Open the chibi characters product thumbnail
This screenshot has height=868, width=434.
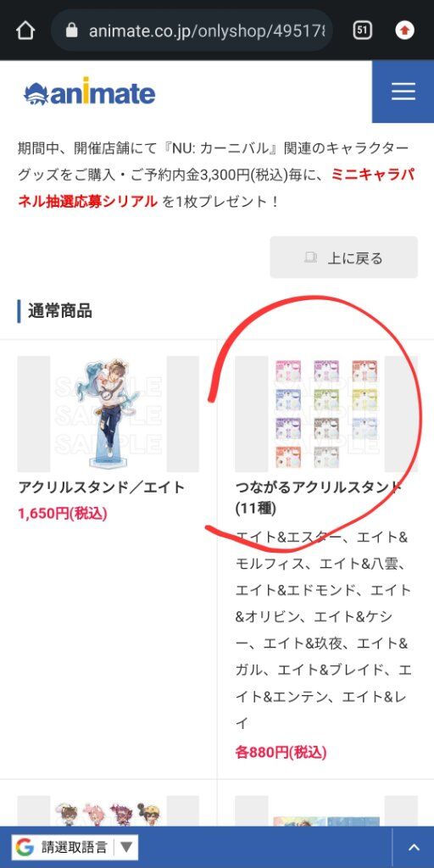(108, 811)
